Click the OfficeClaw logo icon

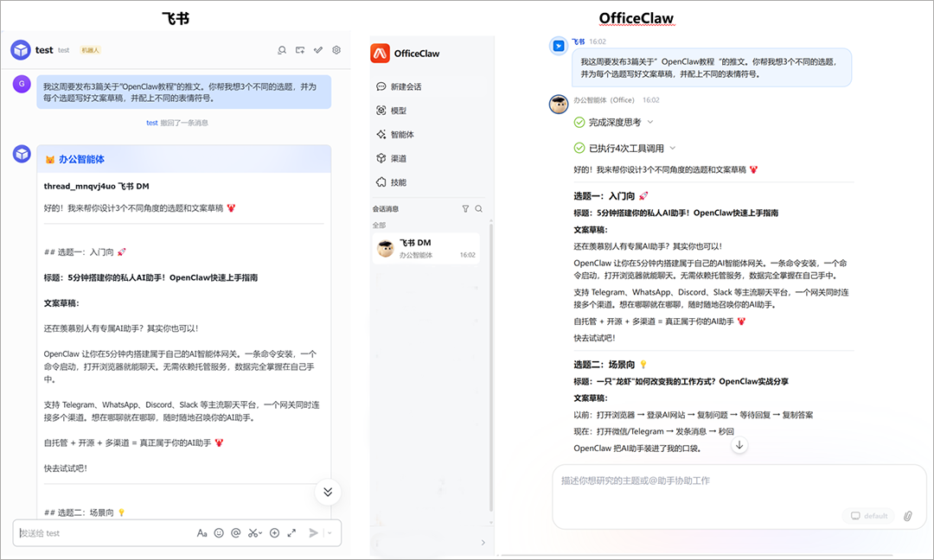point(380,53)
